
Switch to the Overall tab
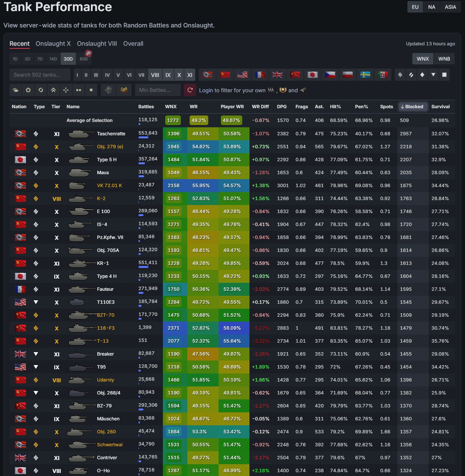133,43
